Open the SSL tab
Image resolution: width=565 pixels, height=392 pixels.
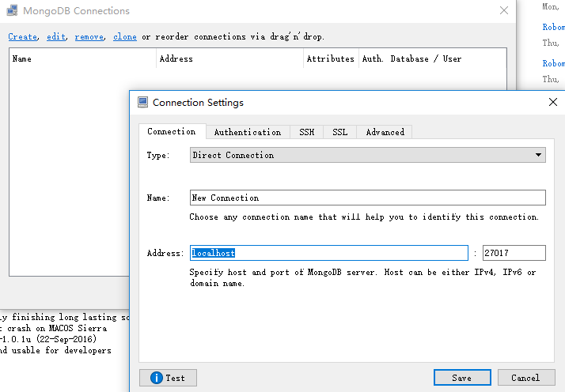point(339,132)
